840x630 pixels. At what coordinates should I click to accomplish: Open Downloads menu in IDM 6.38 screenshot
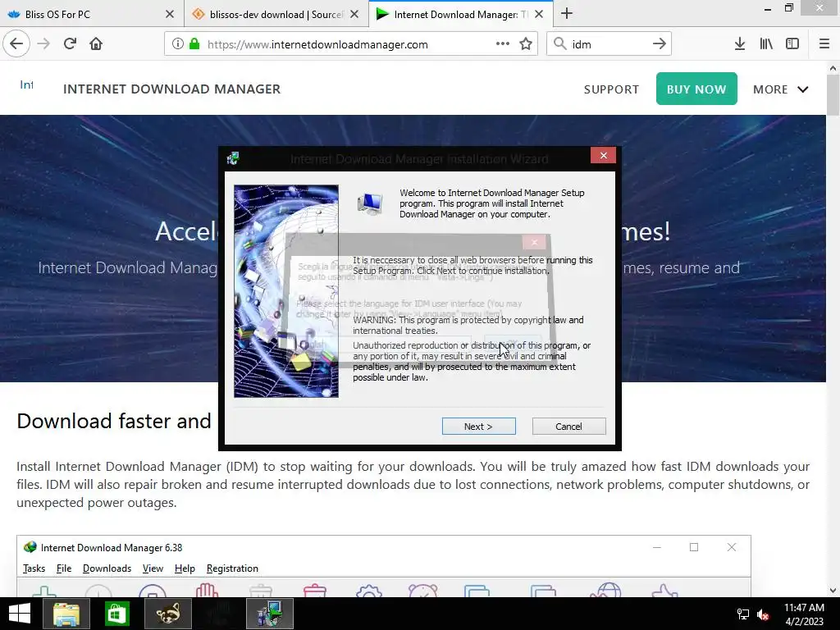click(107, 568)
